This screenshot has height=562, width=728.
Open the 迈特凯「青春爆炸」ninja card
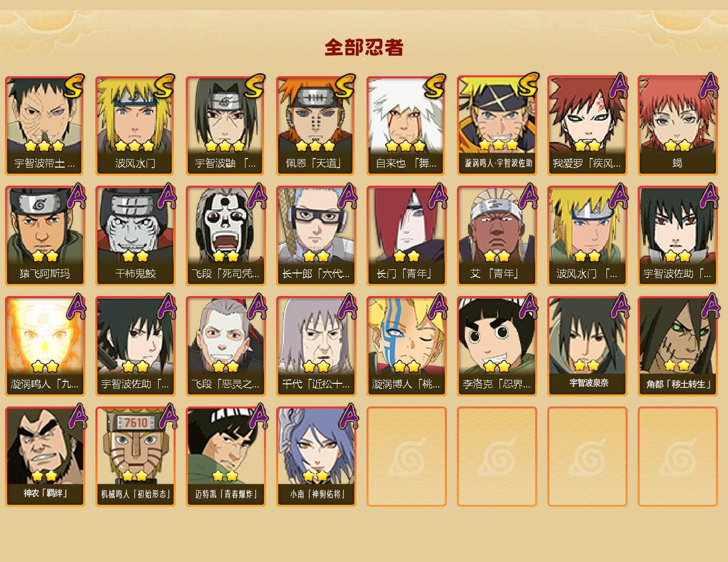[x=226, y=457]
